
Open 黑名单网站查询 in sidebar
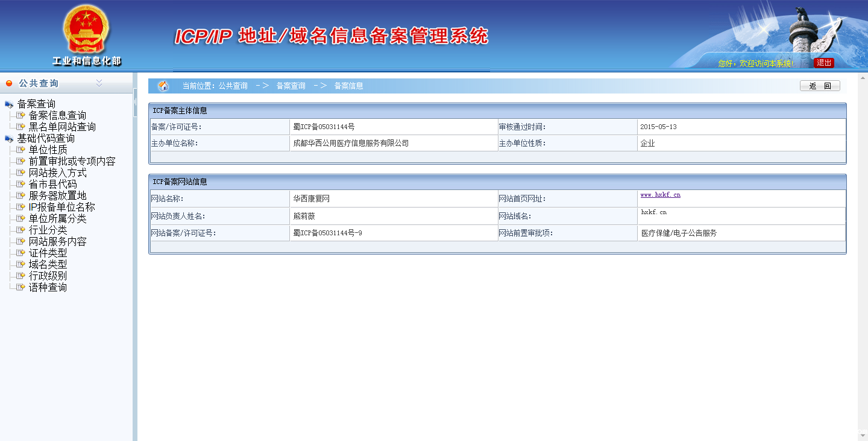click(62, 127)
